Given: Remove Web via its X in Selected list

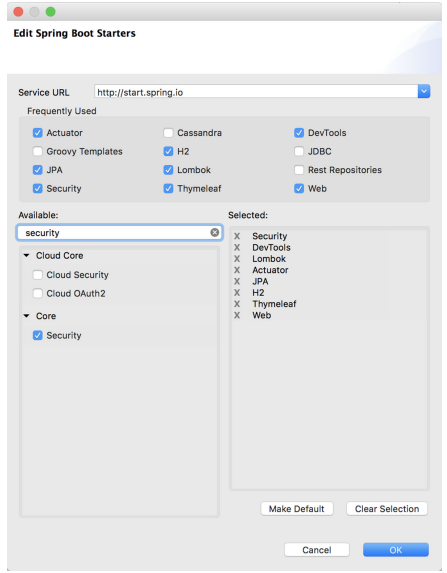Looking at the screenshot, I should pos(237,315).
